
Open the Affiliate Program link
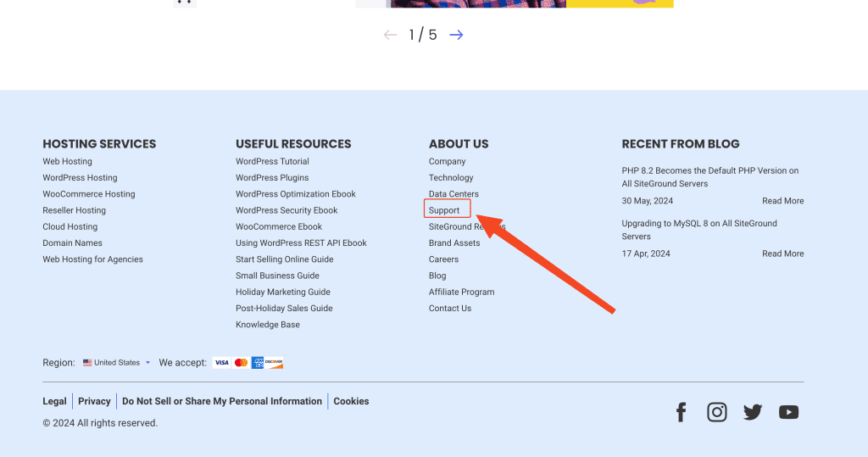click(x=461, y=293)
